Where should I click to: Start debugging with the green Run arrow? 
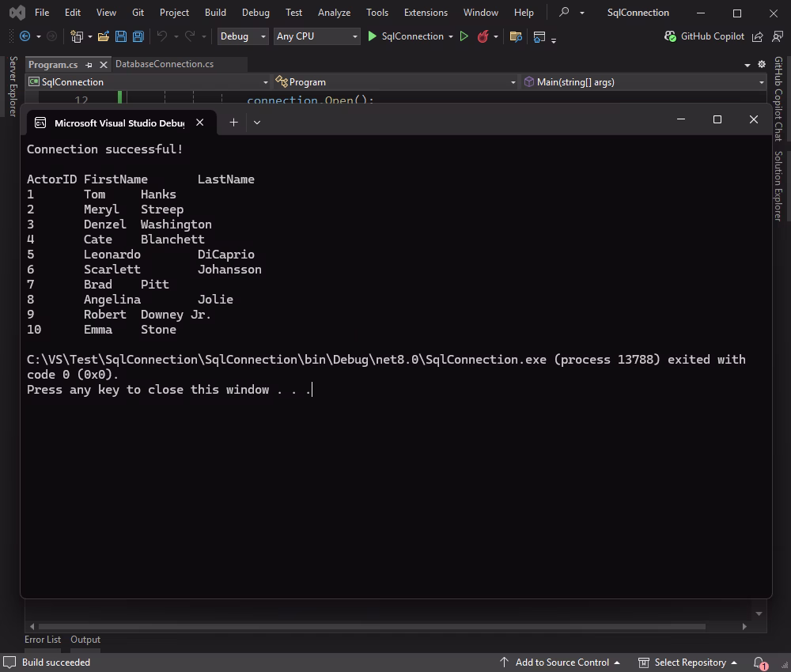click(x=372, y=36)
